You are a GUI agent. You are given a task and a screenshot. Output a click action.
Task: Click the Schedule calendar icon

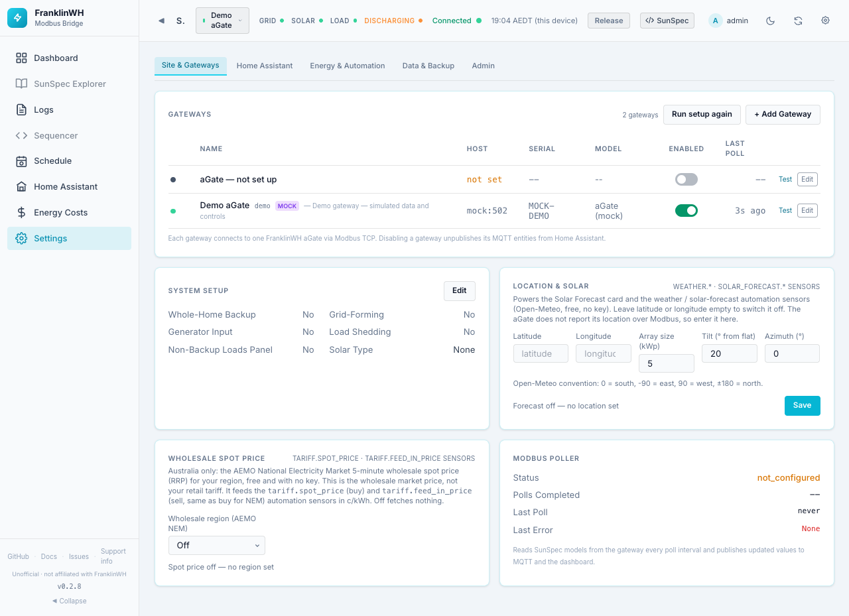click(21, 161)
